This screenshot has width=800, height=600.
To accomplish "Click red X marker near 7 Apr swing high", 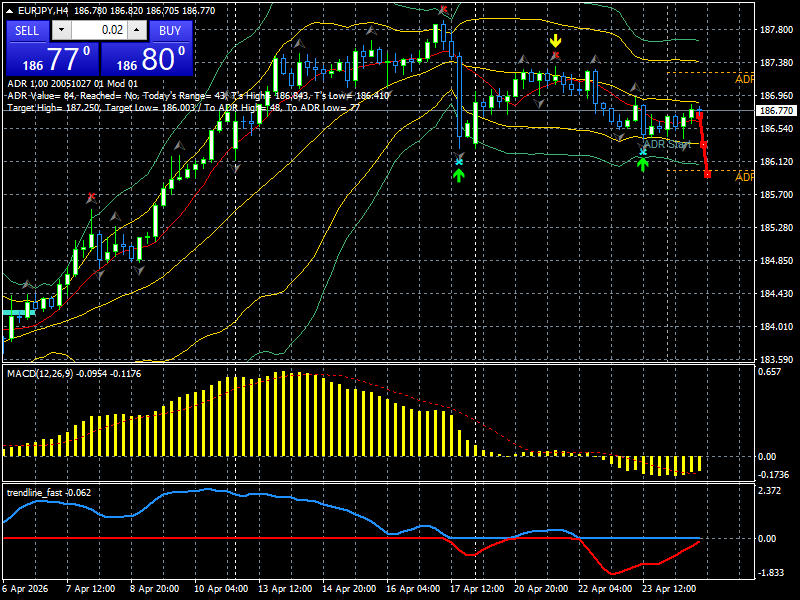I will (x=91, y=196).
